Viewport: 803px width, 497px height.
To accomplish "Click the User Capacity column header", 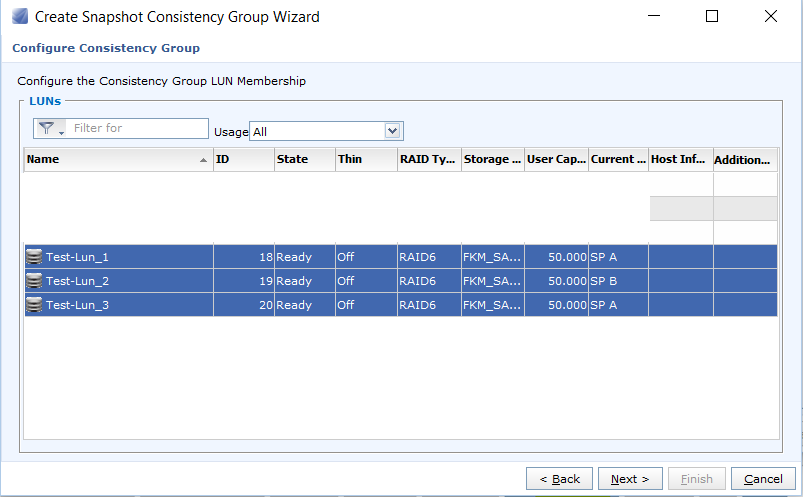I will [556, 159].
